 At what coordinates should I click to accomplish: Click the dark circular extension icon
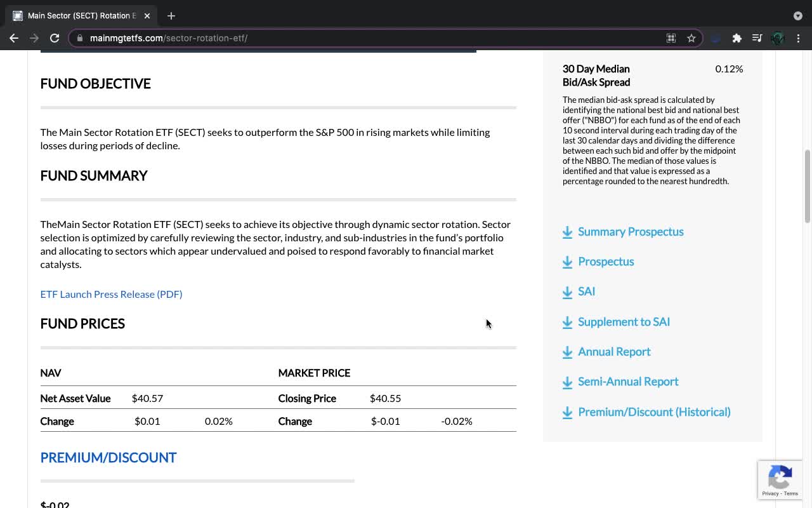716,38
